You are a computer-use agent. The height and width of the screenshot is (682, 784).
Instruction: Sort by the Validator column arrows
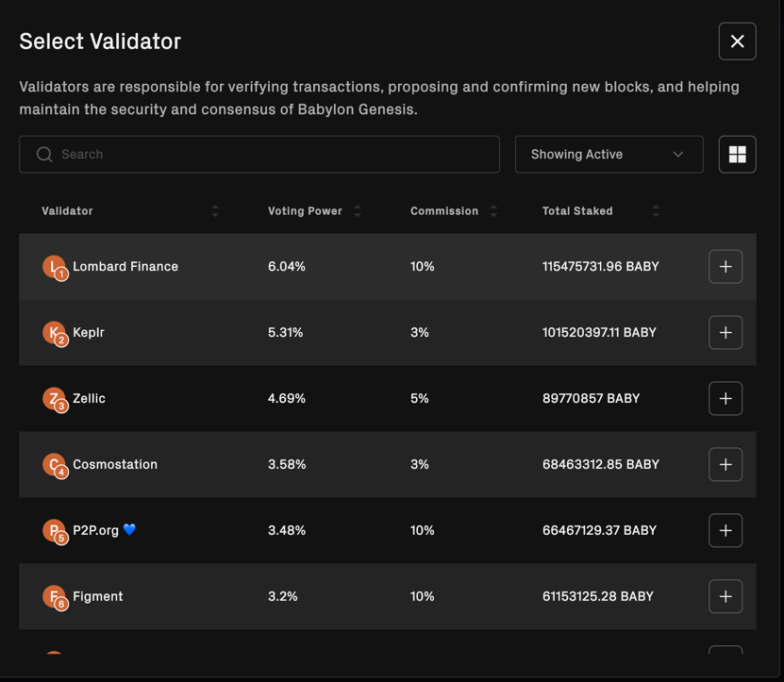click(215, 211)
